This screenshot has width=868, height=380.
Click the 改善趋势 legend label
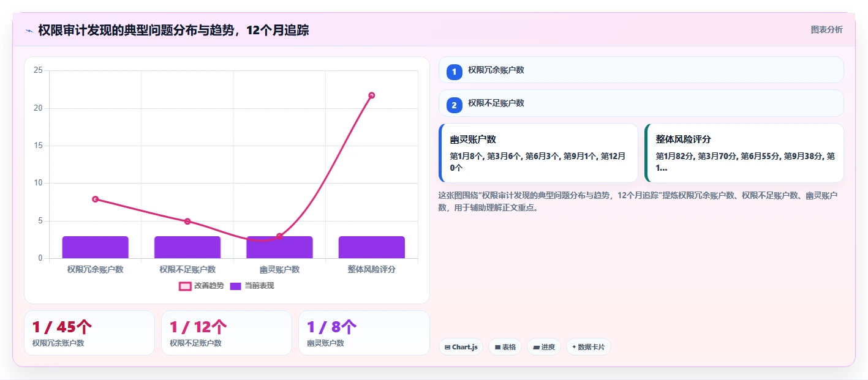(209, 286)
